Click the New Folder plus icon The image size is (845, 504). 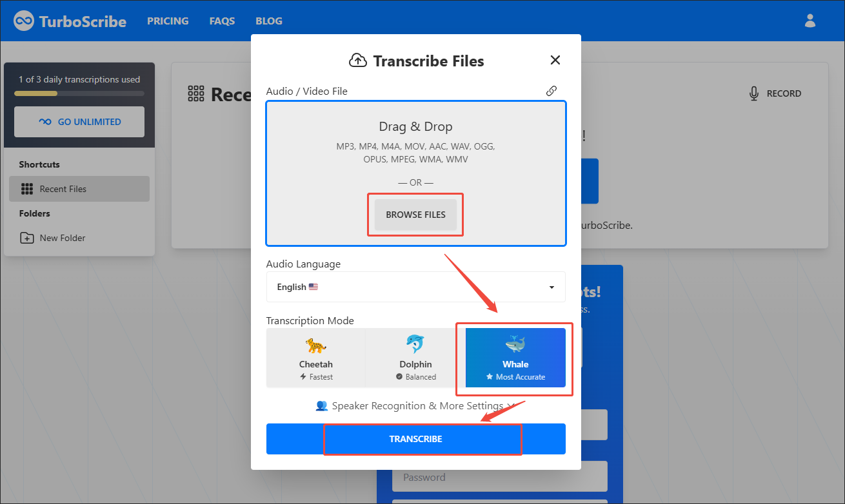coord(27,238)
